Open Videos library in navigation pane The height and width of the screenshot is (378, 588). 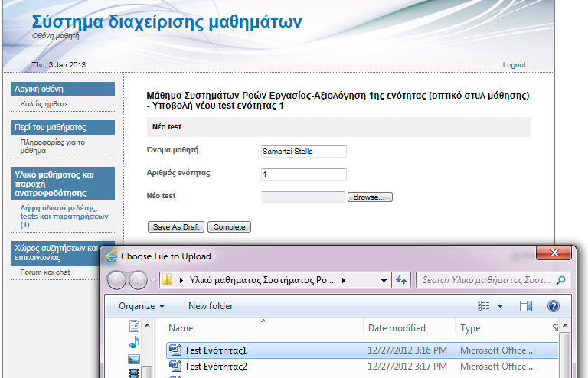pos(134,373)
